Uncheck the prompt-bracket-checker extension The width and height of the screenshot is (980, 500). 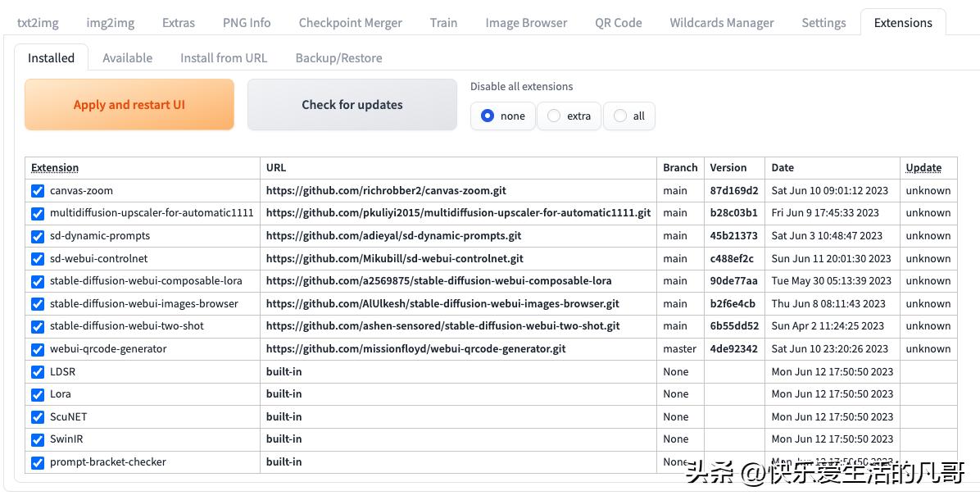click(x=38, y=462)
